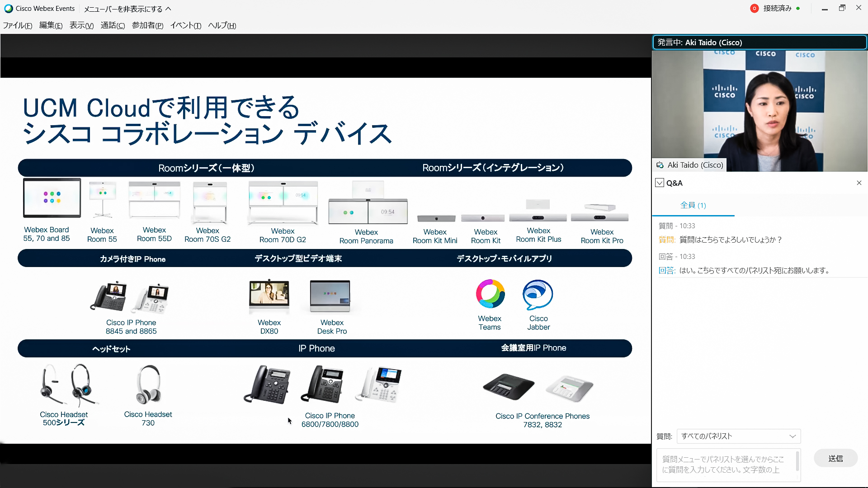868x488 pixels.
Task: Click the Webex Room Kit Plus image
Action: [538, 211]
